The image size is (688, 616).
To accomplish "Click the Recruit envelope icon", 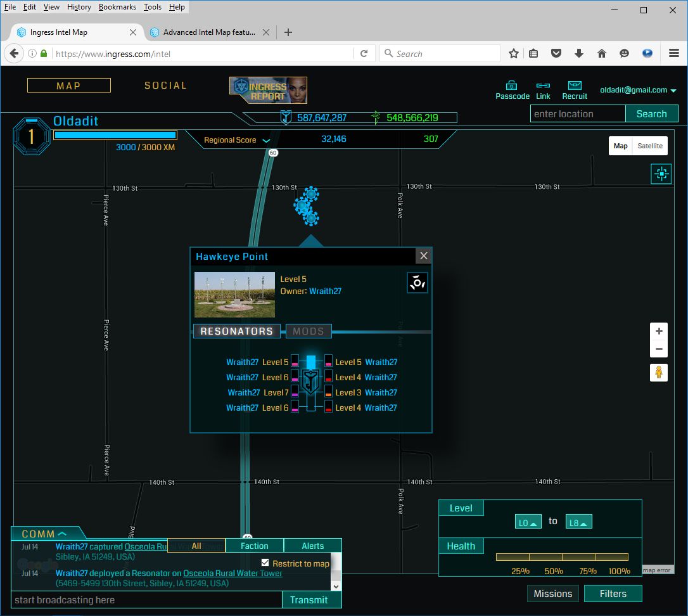I will point(575,86).
